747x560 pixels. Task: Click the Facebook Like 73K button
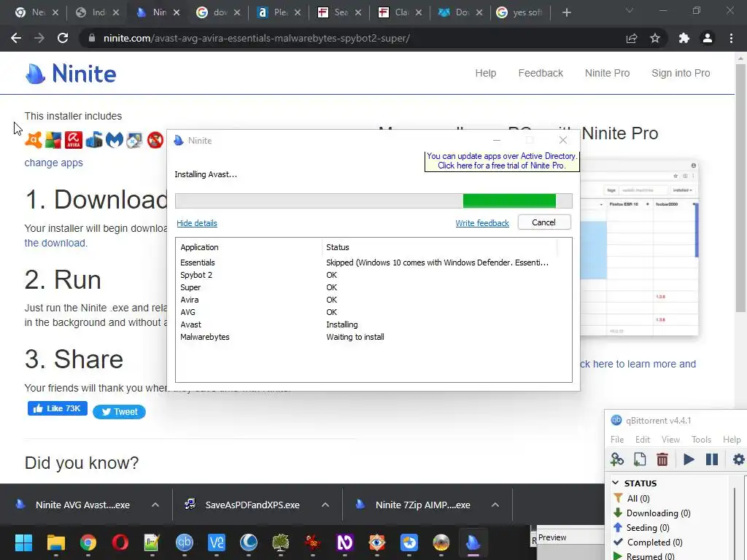(x=57, y=408)
